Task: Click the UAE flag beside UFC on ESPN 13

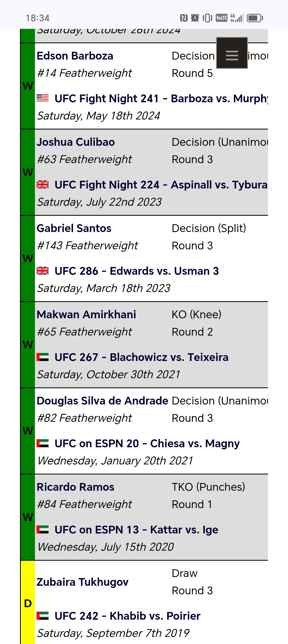Action: [x=43, y=529]
